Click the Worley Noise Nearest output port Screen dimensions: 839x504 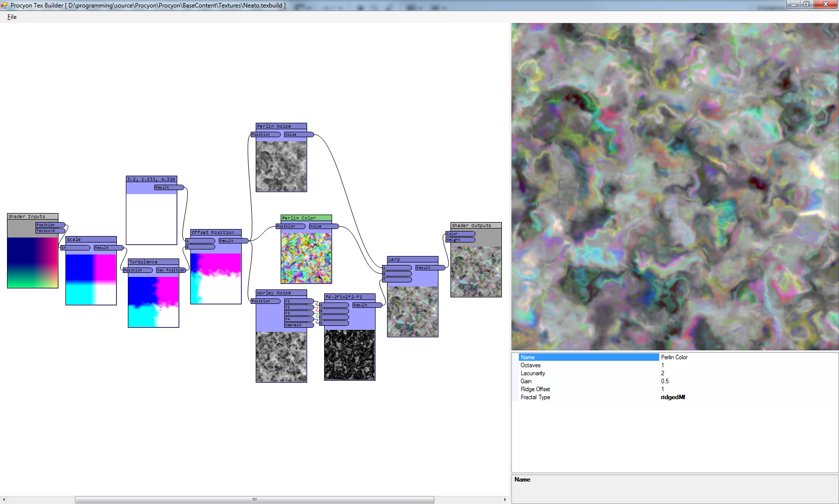[x=299, y=325]
